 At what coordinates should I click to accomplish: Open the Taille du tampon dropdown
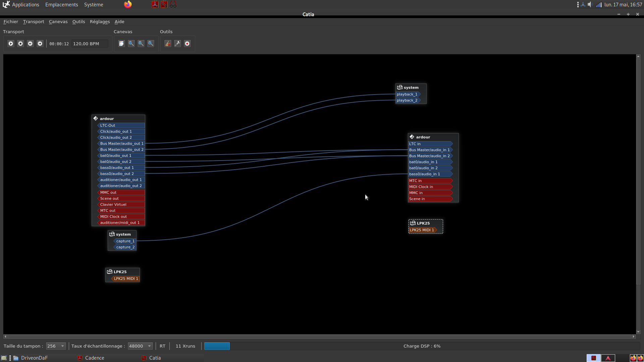[56, 346]
